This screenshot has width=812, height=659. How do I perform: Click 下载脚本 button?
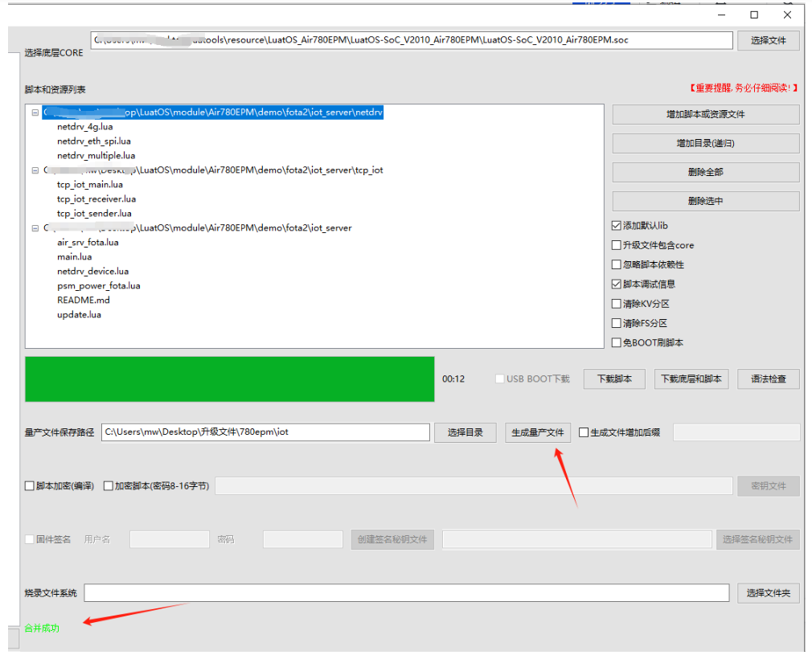(614, 379)
